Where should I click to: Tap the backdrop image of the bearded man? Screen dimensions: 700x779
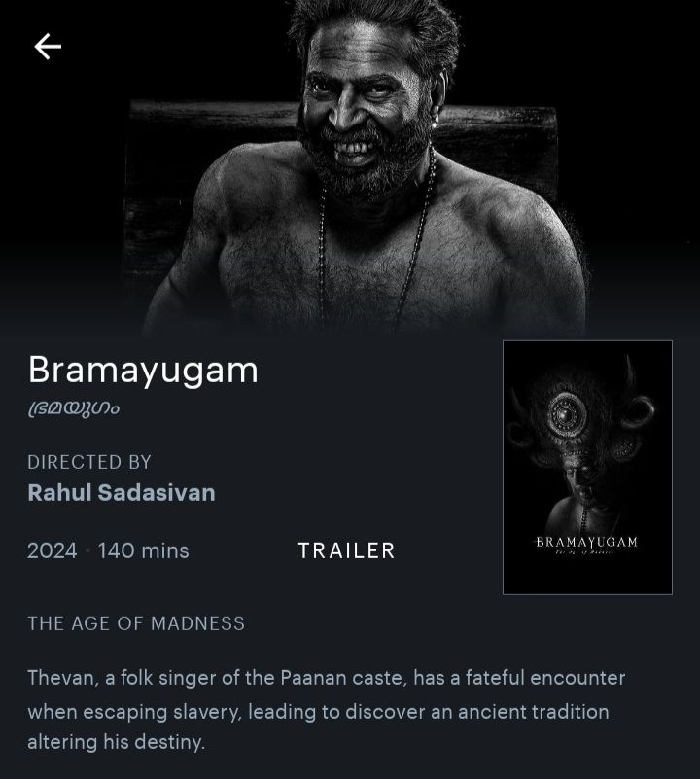pos(350,166)
